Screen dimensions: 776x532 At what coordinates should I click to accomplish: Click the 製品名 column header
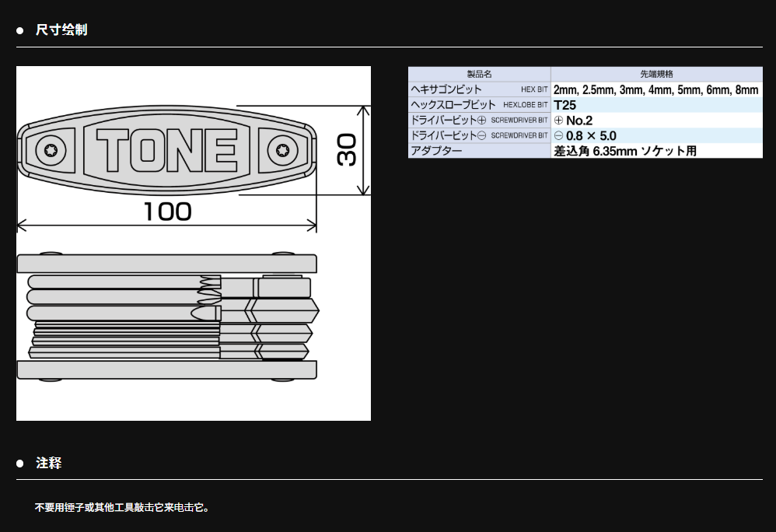pyautogui.click(x=479, y=74)
